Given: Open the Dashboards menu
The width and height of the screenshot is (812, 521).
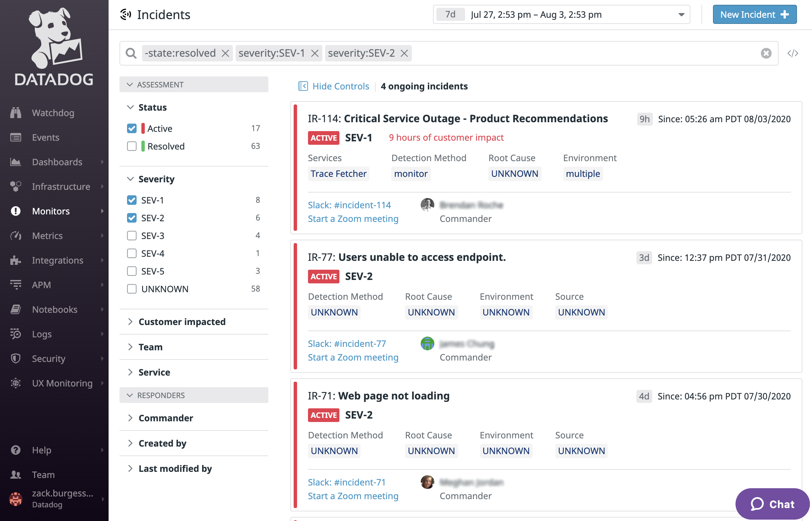Looking at the screenshot, I should 57,162.
